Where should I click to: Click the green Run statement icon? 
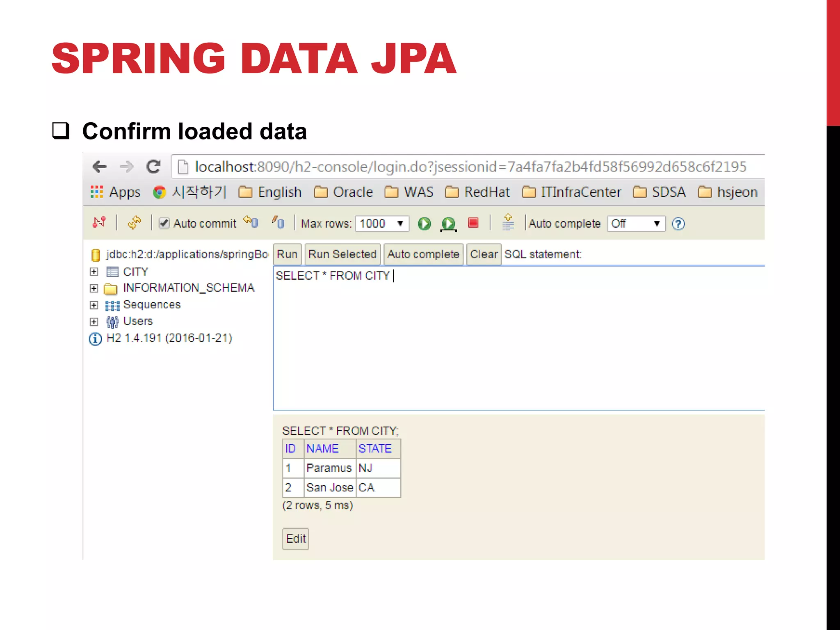click(x=424, y=224)
